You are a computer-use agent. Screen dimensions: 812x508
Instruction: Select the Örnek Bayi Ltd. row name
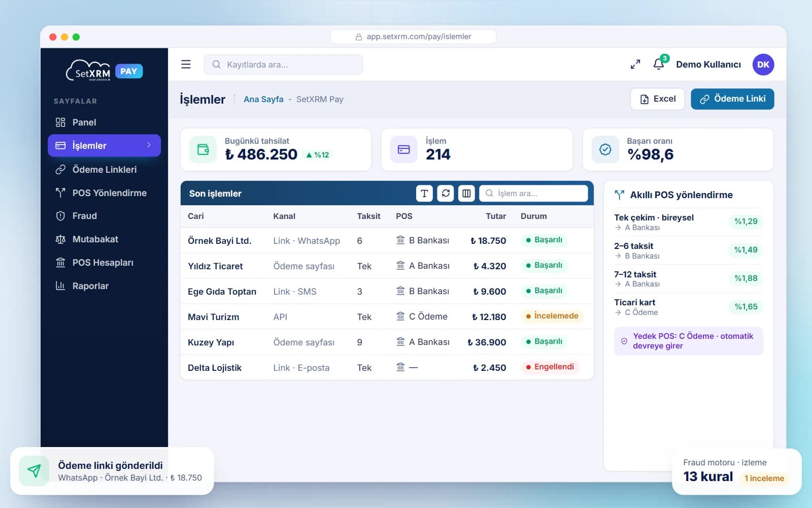tap(220, 241)
